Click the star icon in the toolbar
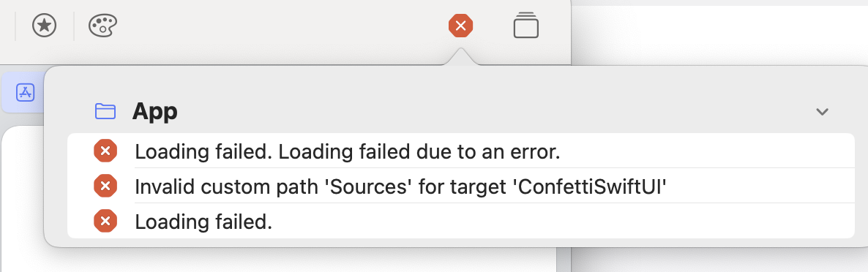The image size is (868, 272). tap(45, 26)
